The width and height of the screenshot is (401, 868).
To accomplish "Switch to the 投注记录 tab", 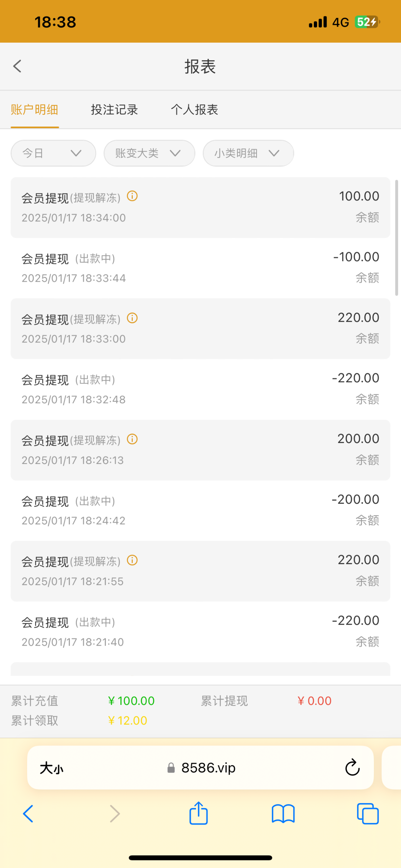I will click(x=114, y=110).
